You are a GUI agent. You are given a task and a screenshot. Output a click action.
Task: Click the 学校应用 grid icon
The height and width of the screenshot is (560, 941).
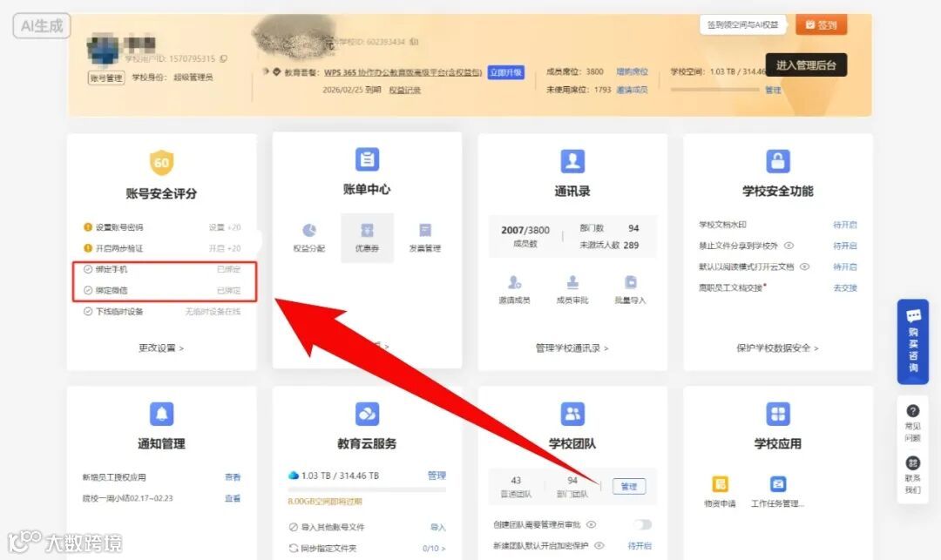click(778, 414)
